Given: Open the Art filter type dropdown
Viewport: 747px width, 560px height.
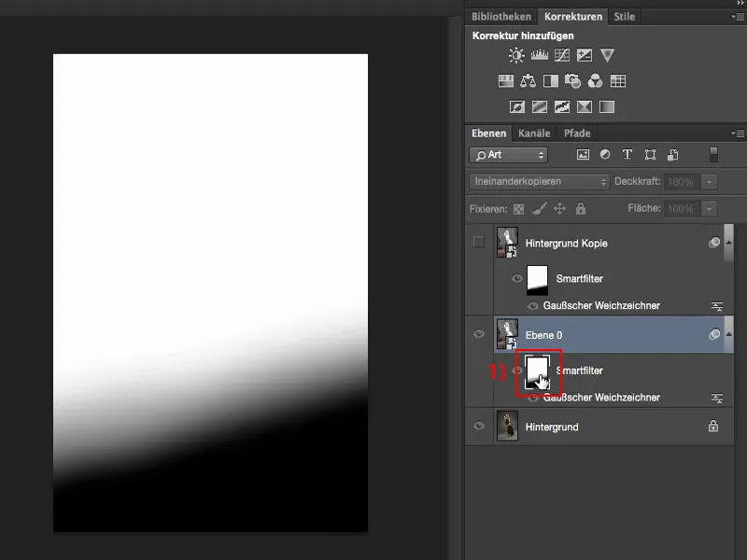Looking at the screenshot, I should [508, 155].
